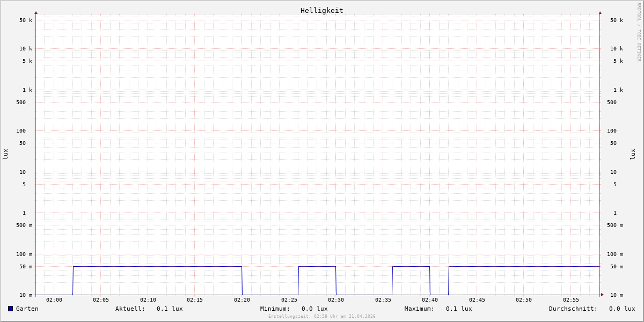Click the Minimum 0.0 lux value
The width and height of the screenshot is (644, 322).
click(314, 309)
